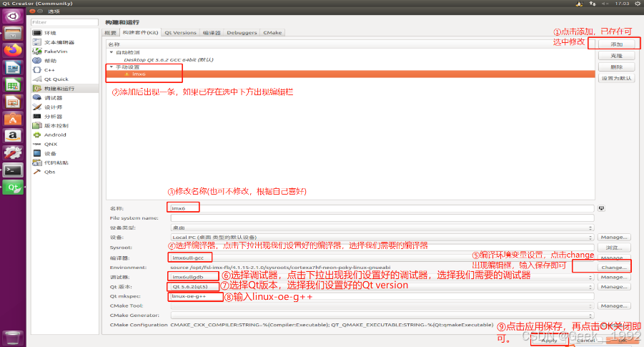Image resolution: width=644 pixels, height=347 pixels.
Task: Click the Qt mkspec input field
Action: [382, 296]
